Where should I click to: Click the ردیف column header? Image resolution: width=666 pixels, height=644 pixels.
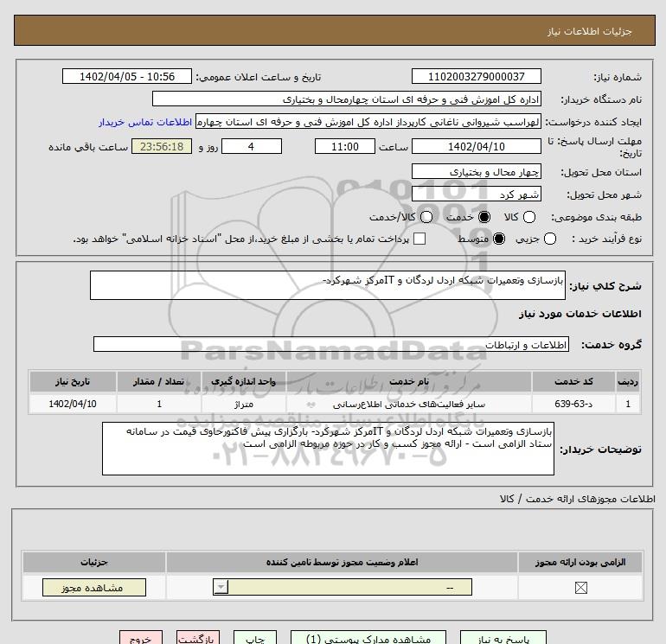tap(628, 381)
